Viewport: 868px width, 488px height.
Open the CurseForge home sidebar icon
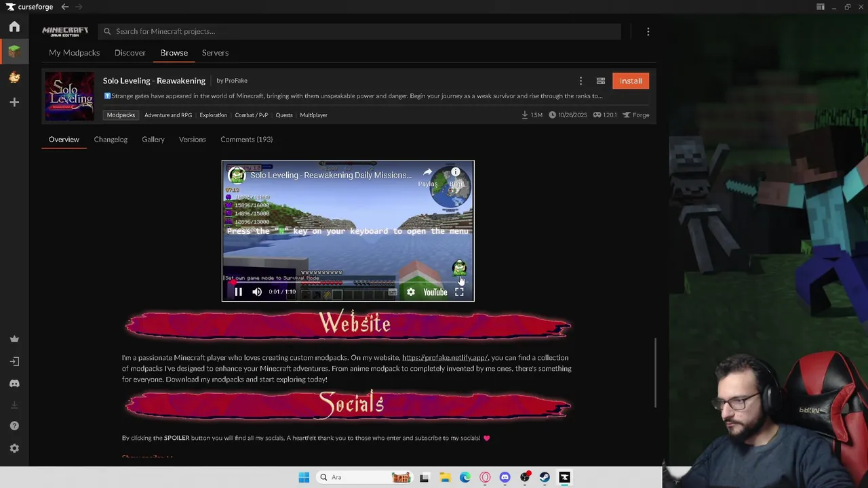(14, 26)
